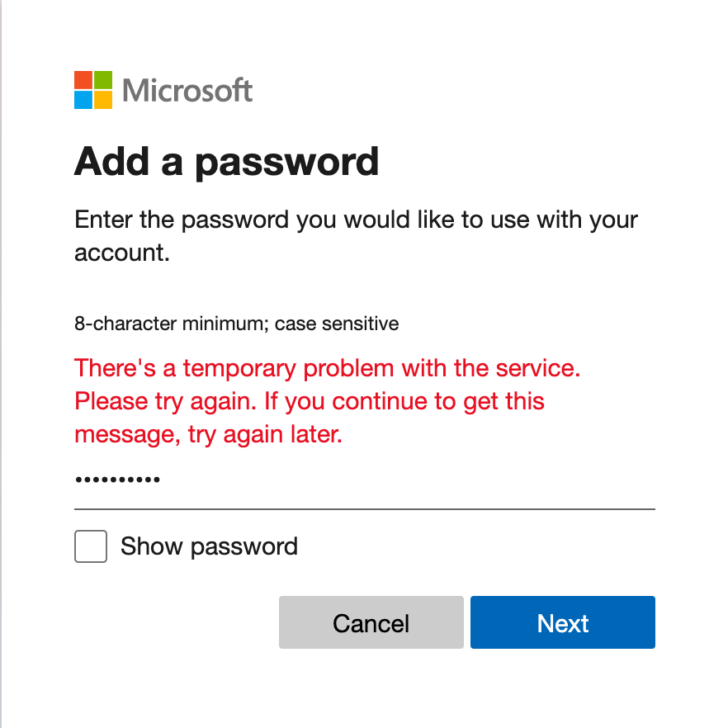This screenshot has height=728, width=728.
Task: Select the blue square in the Microsoft logo
Action: tap(83, 99)
